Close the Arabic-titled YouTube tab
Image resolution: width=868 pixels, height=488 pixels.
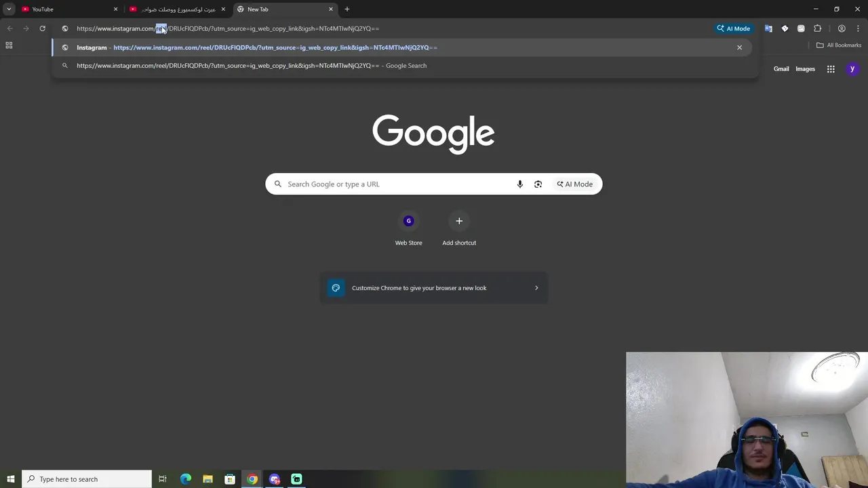click(x=223, y=9)
